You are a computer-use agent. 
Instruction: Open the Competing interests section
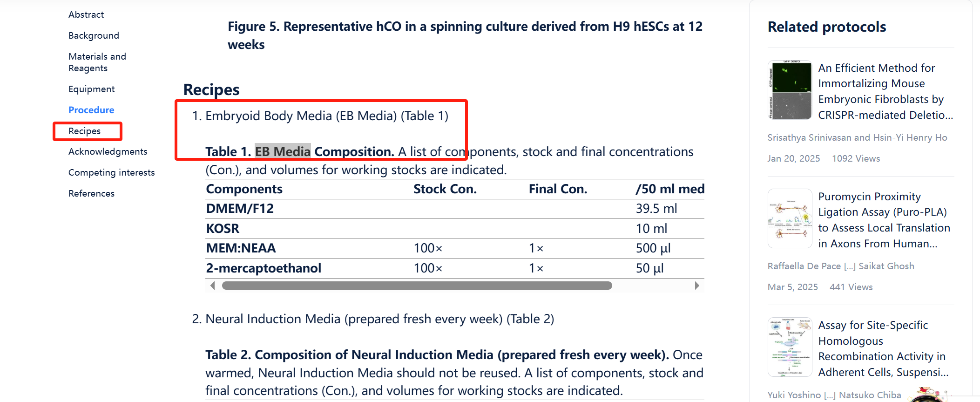[111, 172]
